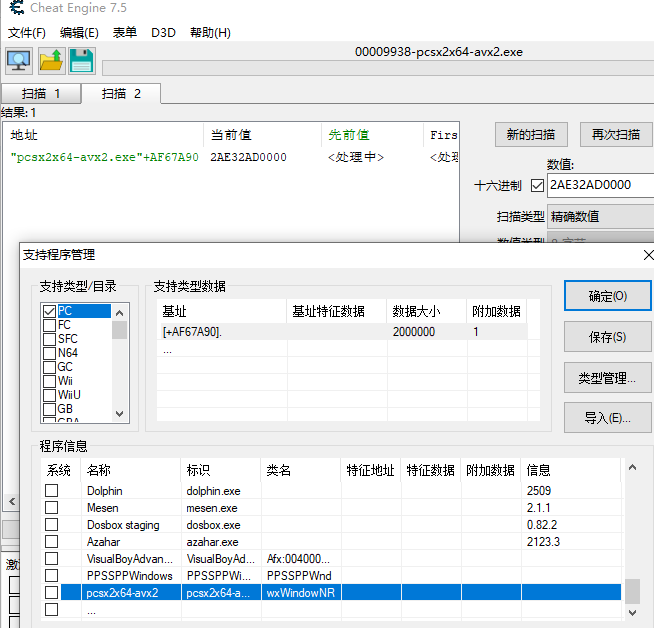Image resolution: width=654 pixels, height=628 pixels.
Task: Enable the SFC support type checkbox
Action: coord(49,339)
